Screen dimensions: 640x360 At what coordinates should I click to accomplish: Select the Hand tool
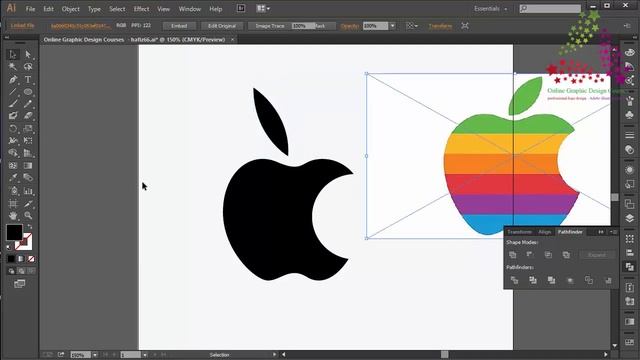(x=13, y=216)
